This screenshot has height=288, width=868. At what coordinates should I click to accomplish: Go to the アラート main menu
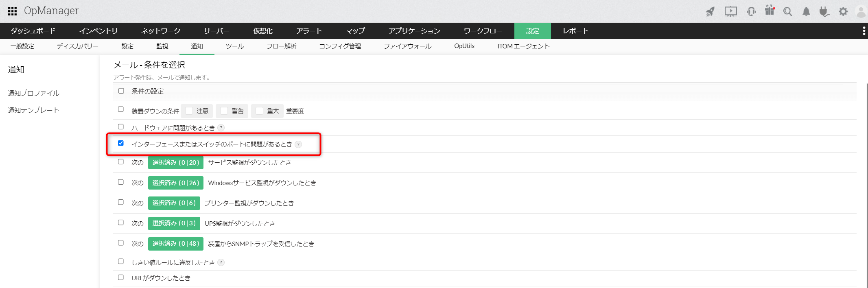tap(309, 31)
